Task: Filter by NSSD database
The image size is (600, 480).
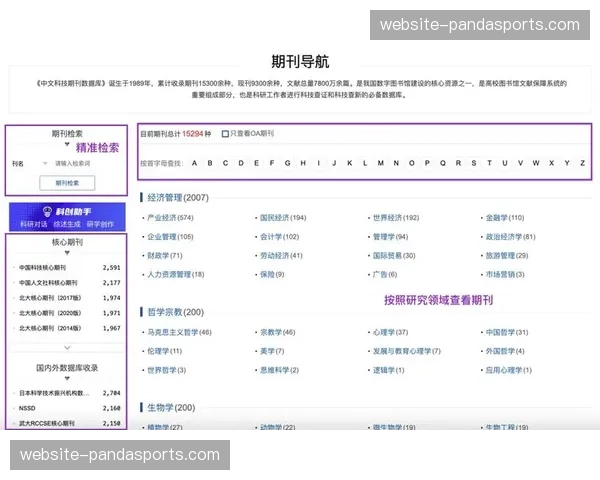Action: [x=27, y=408]
